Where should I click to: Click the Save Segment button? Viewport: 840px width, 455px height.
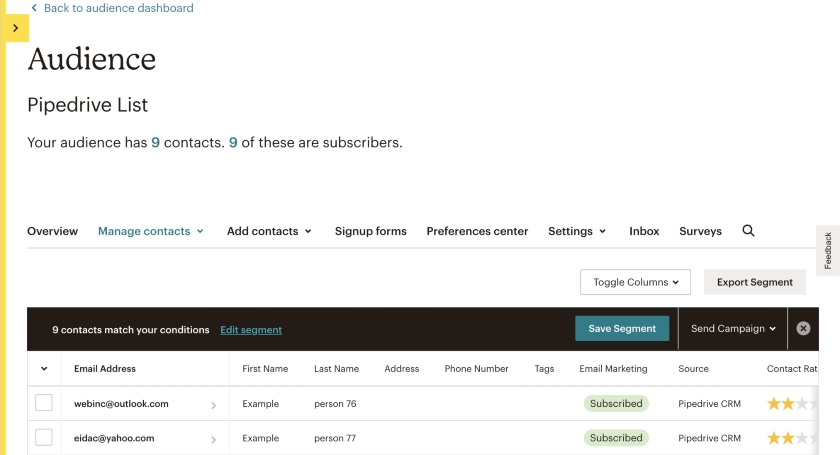[622, 329]
